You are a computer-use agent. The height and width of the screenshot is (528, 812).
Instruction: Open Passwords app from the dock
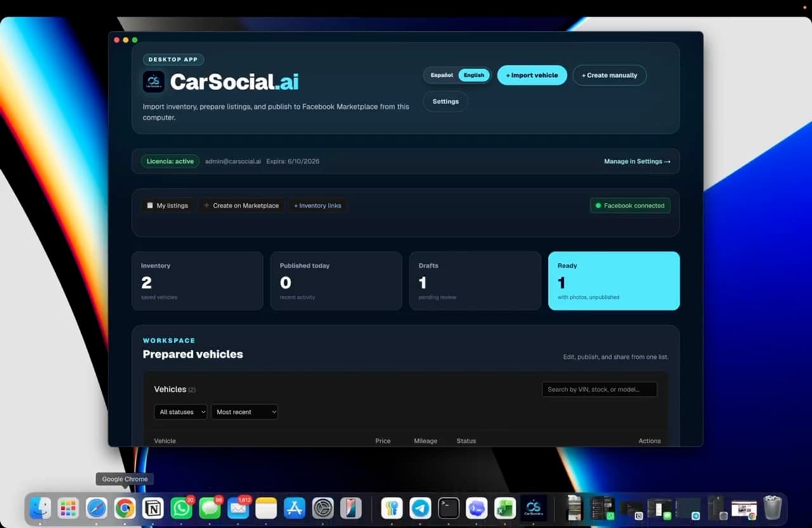(x=392, y=508)
